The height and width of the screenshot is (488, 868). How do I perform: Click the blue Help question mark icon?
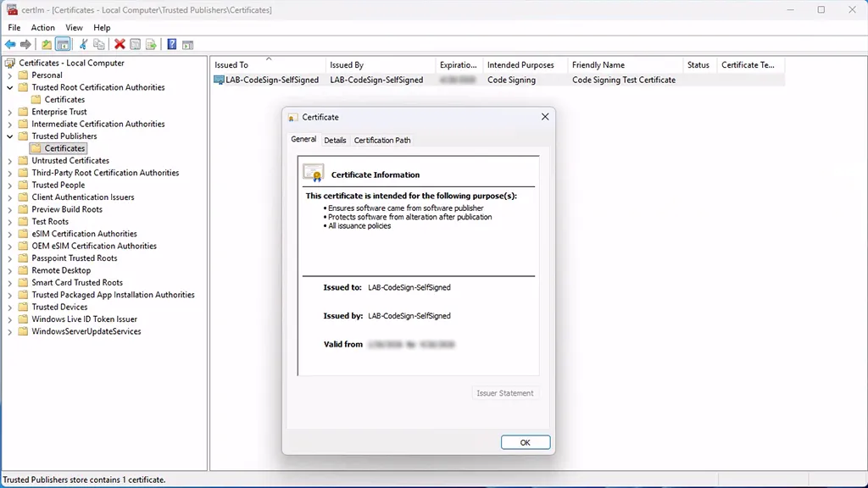point(172,44)
